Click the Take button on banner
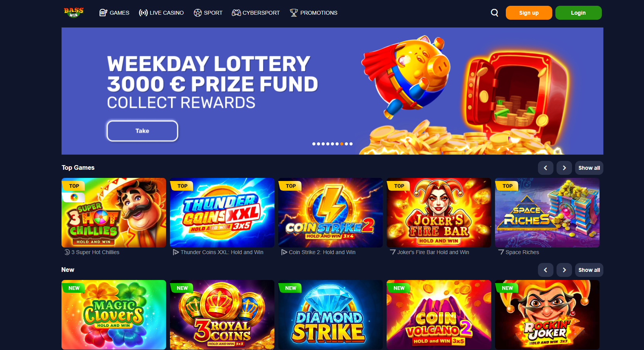The image size is (644, 350). tap(142, 131)
